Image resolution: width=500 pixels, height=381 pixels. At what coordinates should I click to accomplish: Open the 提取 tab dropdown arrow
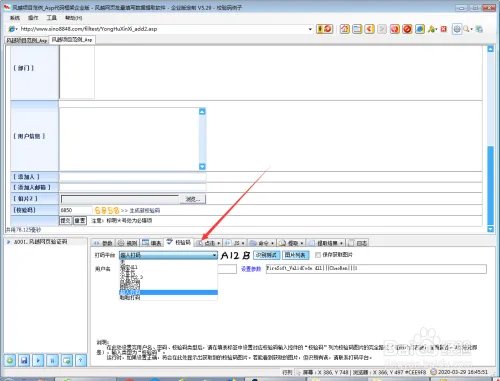pyautogui.click(x=302, y=243)
